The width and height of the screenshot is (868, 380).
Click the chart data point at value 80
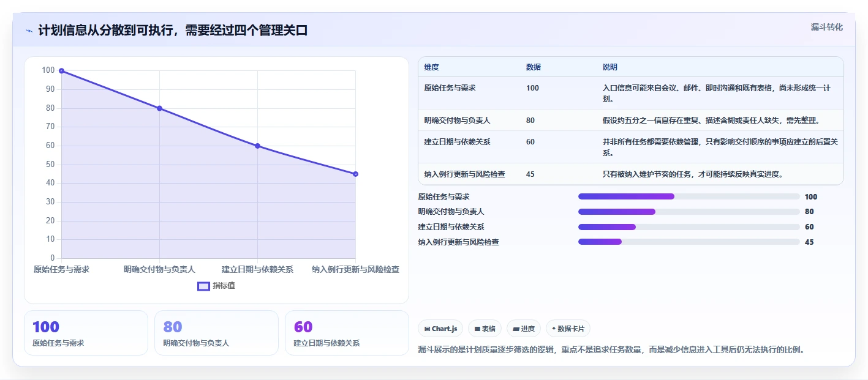point(159,108)
